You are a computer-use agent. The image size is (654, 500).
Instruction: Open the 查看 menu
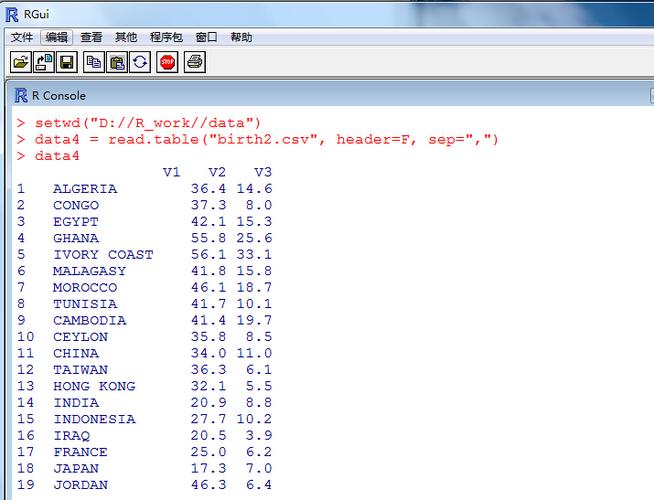[91, 37]
